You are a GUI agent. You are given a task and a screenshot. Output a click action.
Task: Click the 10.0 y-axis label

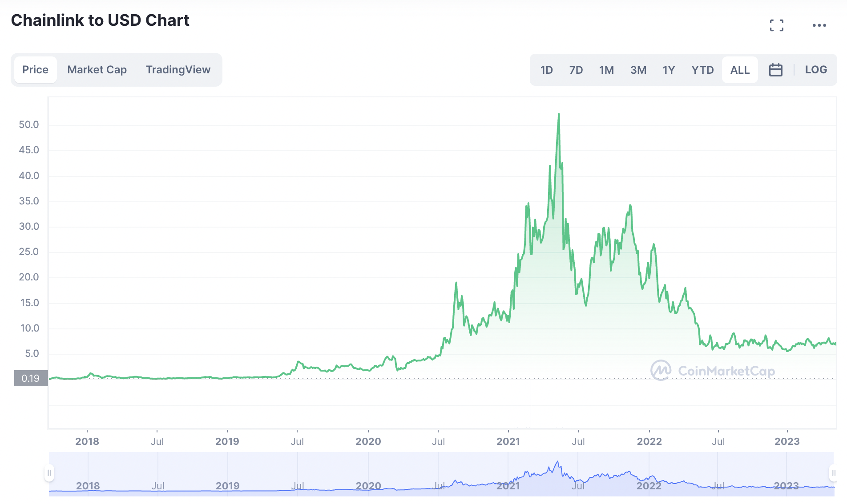30,328
